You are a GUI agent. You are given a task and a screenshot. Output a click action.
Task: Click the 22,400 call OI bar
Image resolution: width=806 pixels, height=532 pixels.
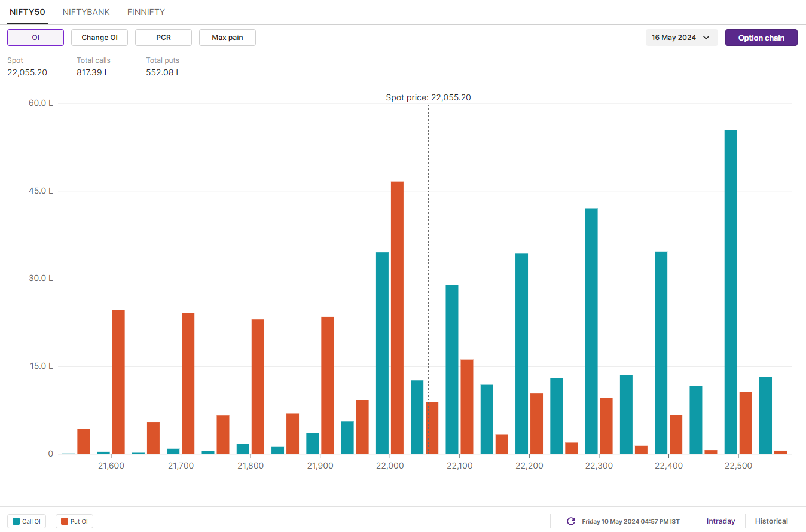(661, 353)
